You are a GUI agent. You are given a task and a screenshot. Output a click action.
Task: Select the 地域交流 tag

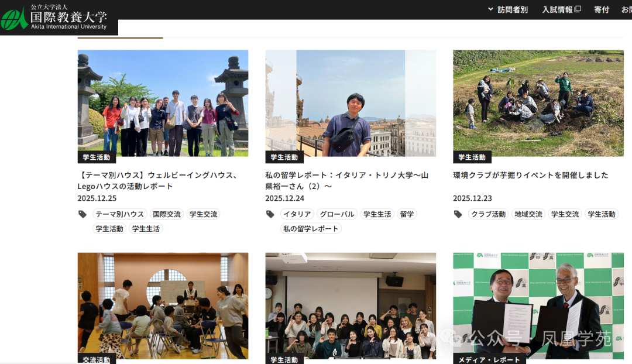tap(528, 214)
